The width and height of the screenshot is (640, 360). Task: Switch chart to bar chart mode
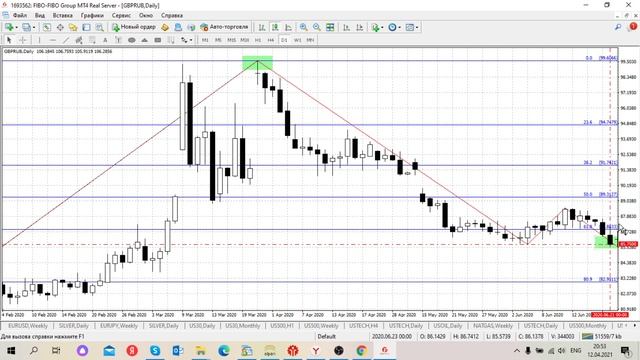point(262,27)
